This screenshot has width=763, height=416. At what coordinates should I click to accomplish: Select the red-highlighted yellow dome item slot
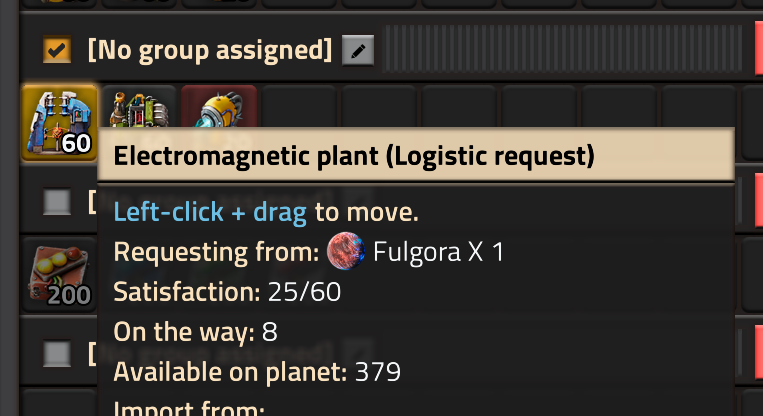click(219, 107)
